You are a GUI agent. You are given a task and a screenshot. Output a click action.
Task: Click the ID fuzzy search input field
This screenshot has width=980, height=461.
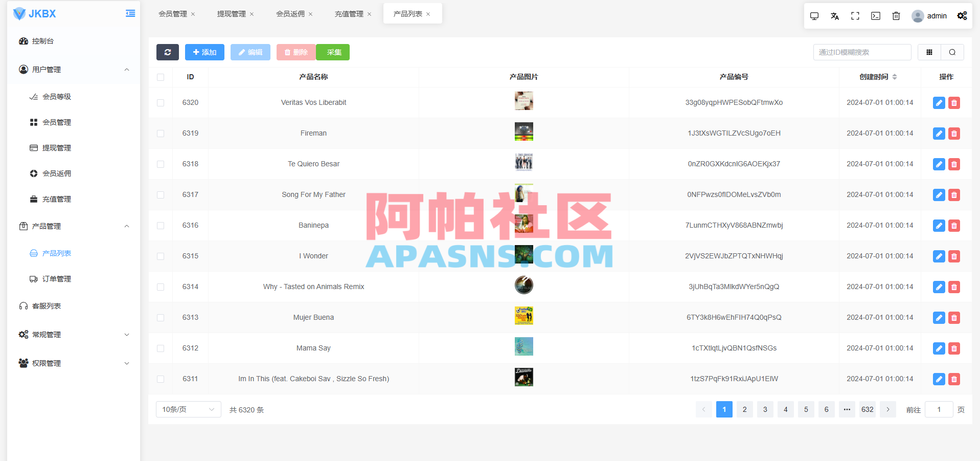tap(862, 52)
